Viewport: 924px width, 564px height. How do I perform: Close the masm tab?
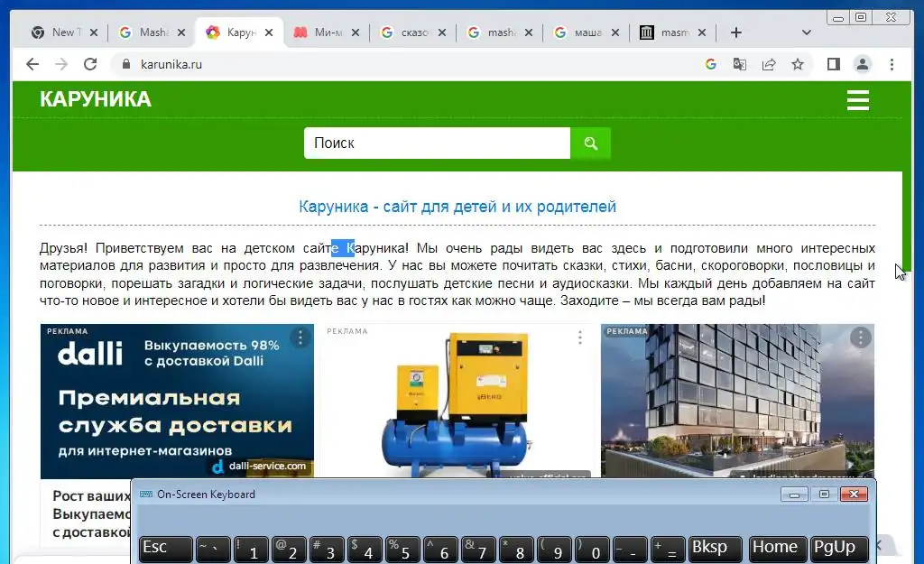click(x=702, y=32)
